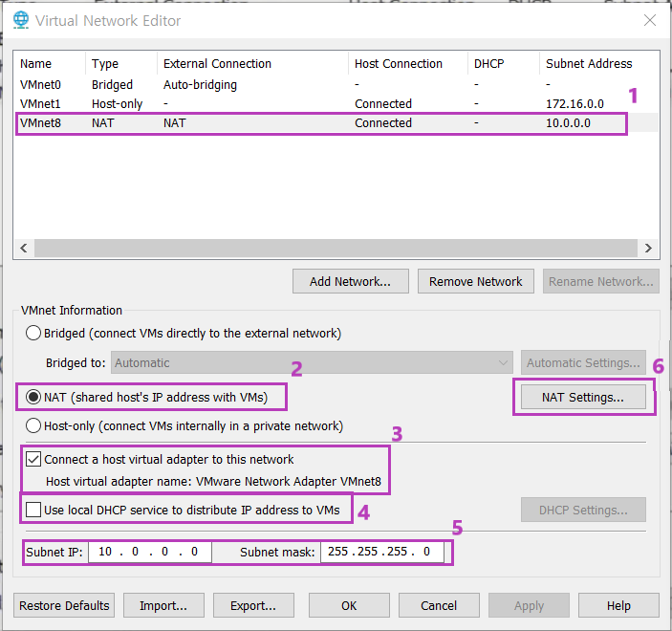The width and height of the screenshot is (672, 631).
Task: Click the Import button
Action: coord(163,605)
